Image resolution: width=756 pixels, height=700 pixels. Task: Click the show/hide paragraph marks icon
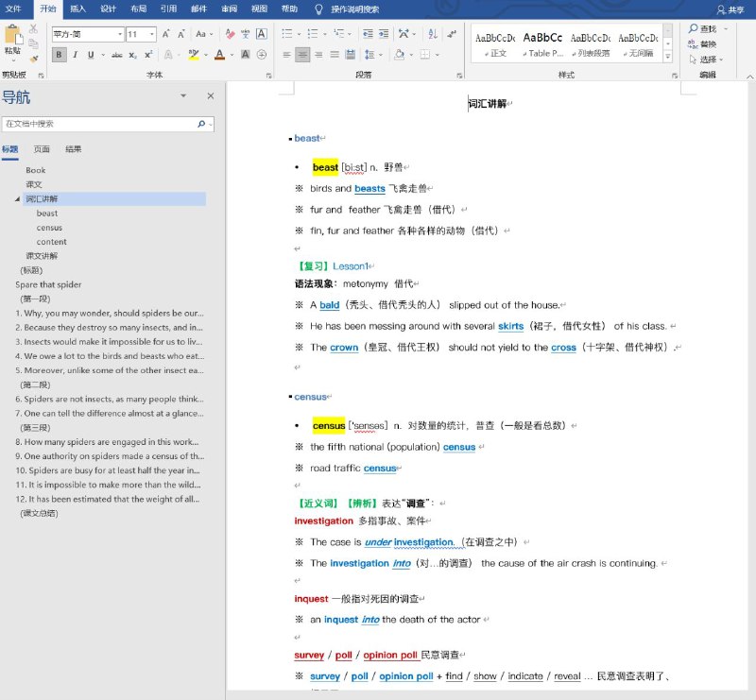tap(452, 34)
